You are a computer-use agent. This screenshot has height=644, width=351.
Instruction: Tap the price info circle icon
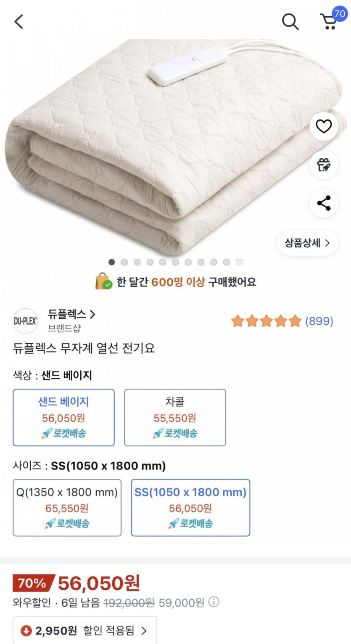pos(214,602)
